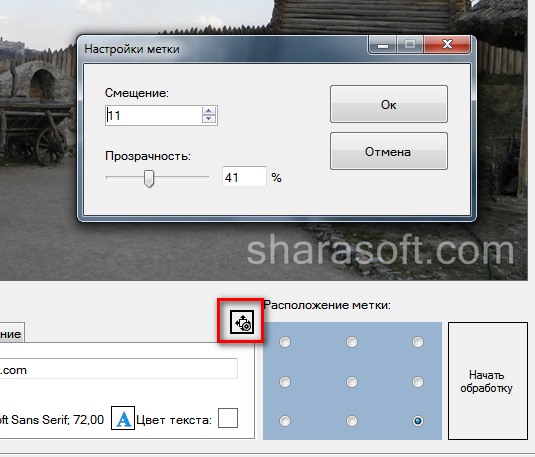Screen dimensions: 535x457
Task: Select the checked bottom-right watermark position
Action: tap(418, 421)
